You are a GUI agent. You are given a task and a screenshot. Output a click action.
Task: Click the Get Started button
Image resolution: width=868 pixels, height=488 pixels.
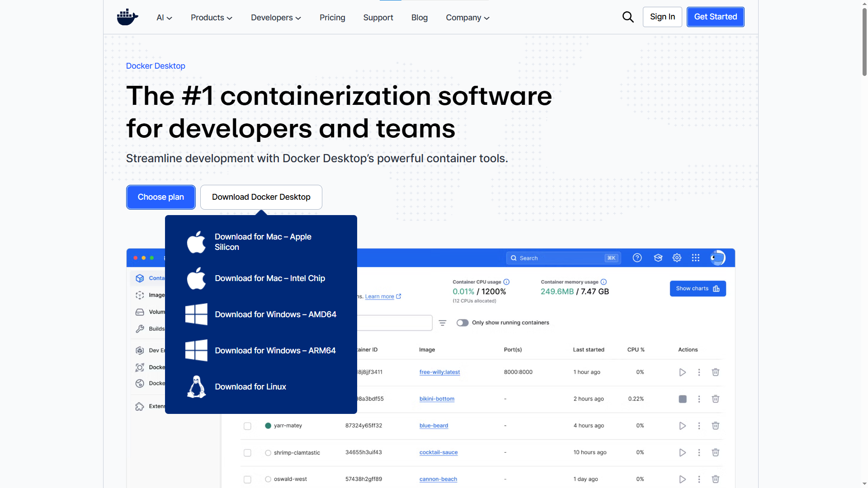(x=716, y=17)
